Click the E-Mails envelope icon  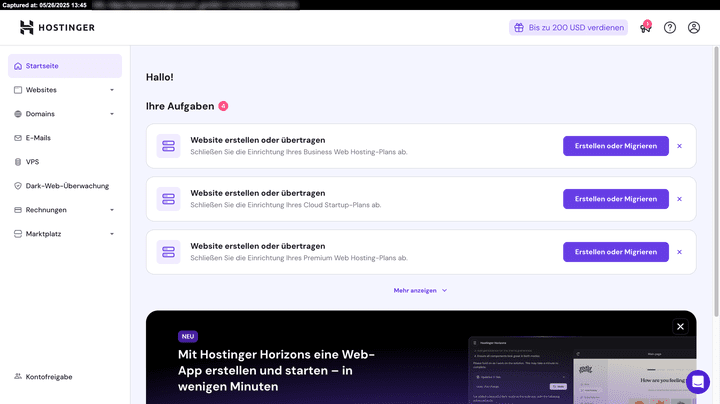[x=18, y=138]
